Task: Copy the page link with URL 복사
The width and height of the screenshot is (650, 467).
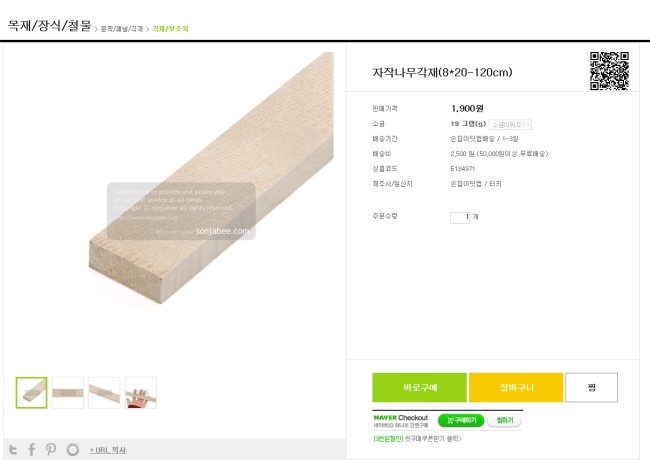Action: [108, 450]
